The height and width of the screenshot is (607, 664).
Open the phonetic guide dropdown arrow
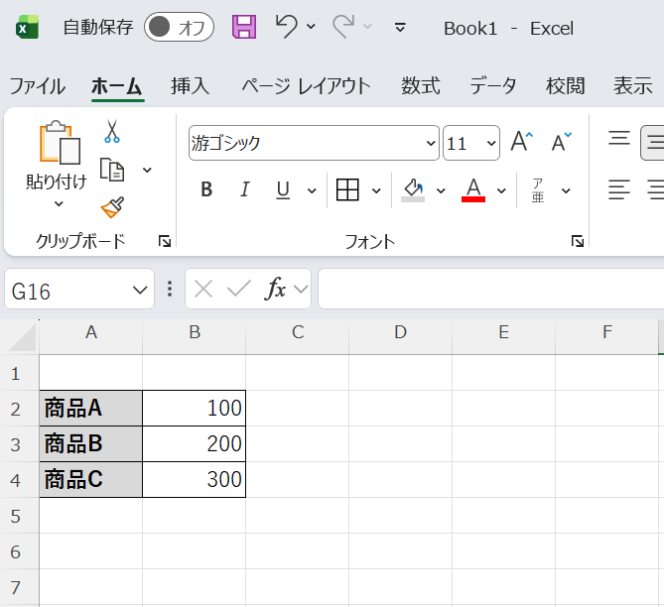coord(566,191)
